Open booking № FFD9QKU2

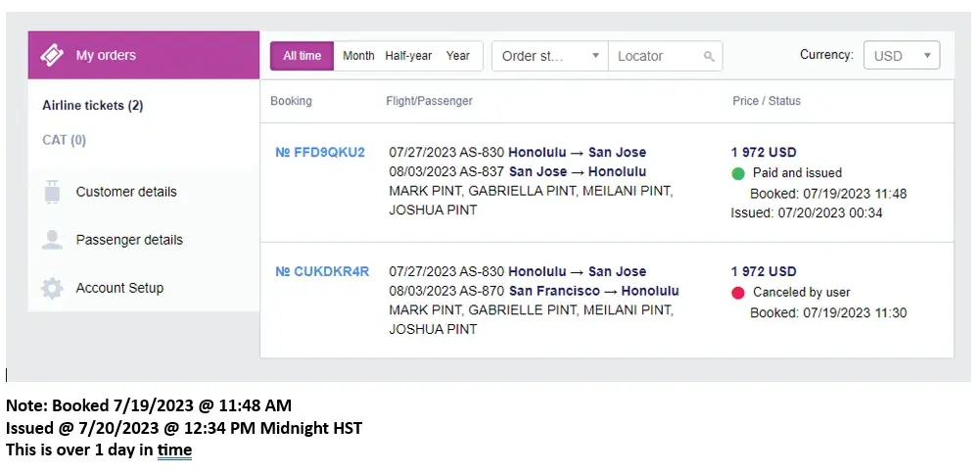click(320, 152)
